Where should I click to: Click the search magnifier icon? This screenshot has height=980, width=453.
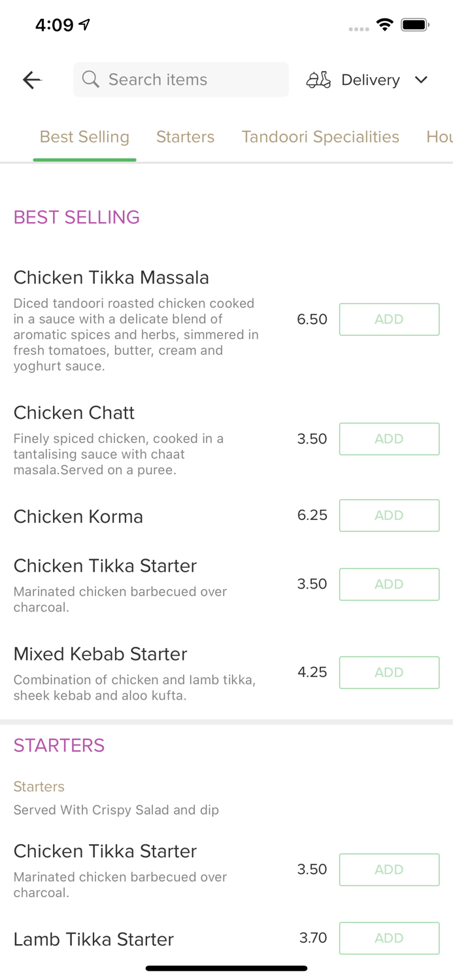coord(91,80)
